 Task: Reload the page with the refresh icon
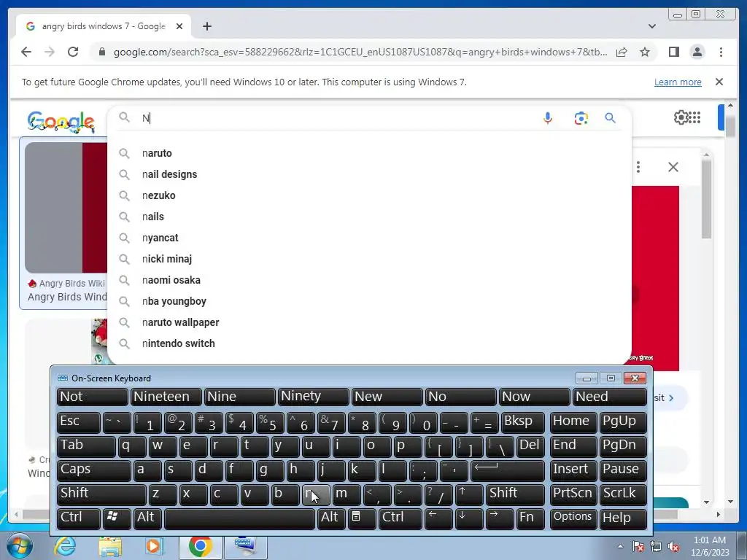pyautogui.click(x=73, y=52)
